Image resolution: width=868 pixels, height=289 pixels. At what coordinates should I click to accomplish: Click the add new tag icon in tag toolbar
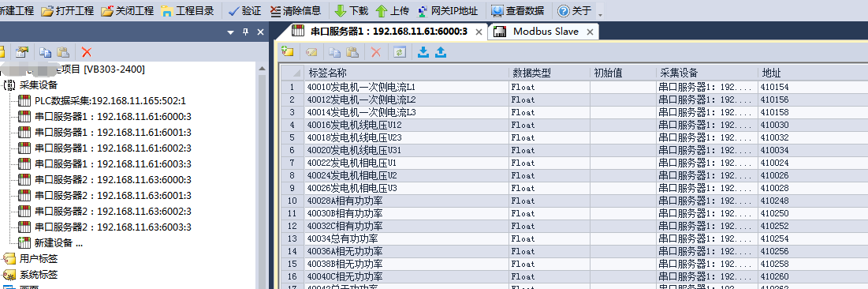(x=287, y=52)
